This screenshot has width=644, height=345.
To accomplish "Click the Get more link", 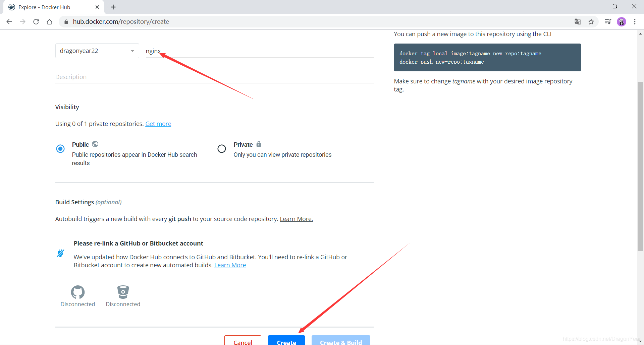I will pyautogui.click(x=158, y=124).
